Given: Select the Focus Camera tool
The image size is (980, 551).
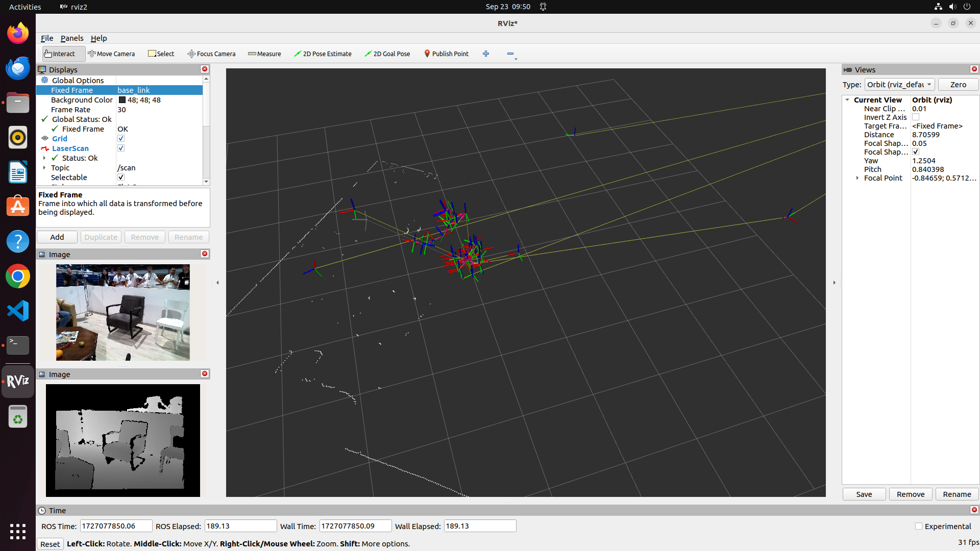Looking at the screenshot, I should tap(211, 54).
